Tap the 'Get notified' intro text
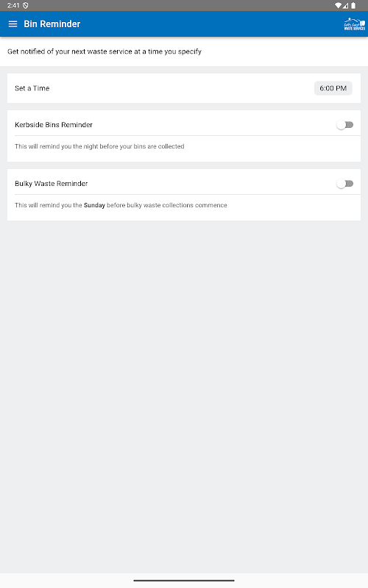 coord(105,51)
